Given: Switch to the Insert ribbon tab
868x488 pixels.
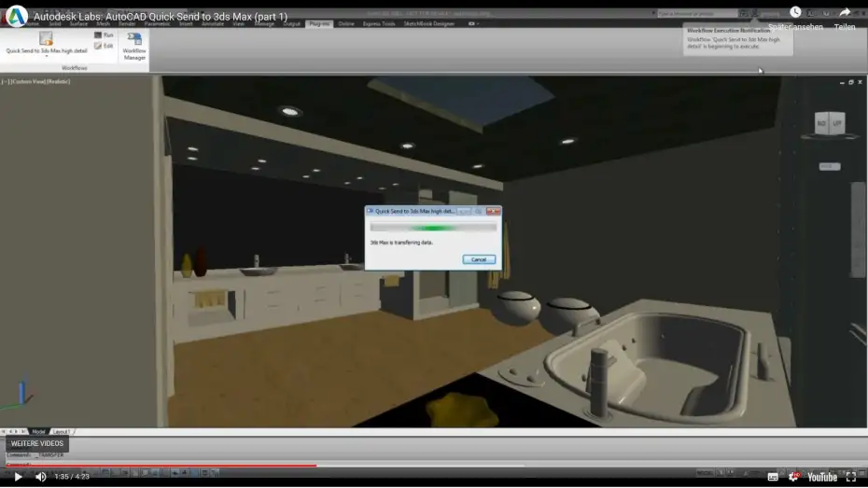Looking at the screenshot, I should (186, 23).
